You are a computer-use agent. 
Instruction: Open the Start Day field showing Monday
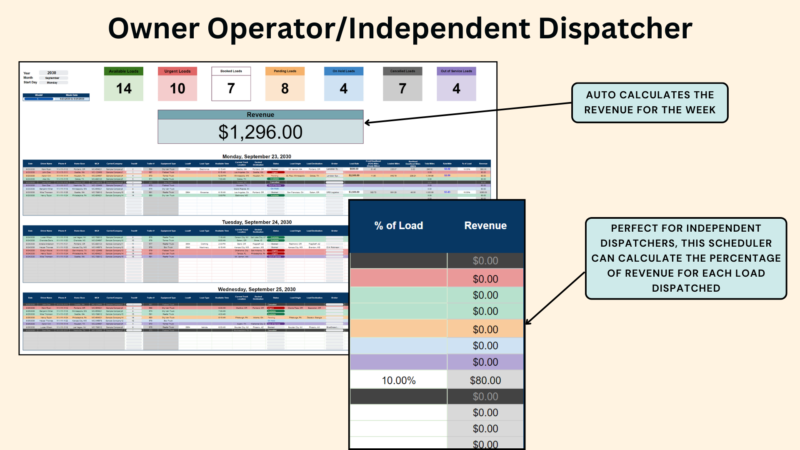click(53, 82)
